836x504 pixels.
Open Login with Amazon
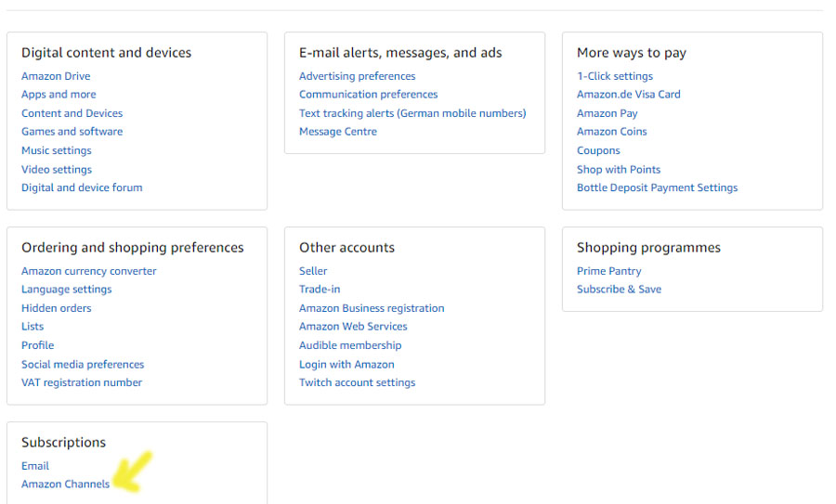tap(346, 365)
